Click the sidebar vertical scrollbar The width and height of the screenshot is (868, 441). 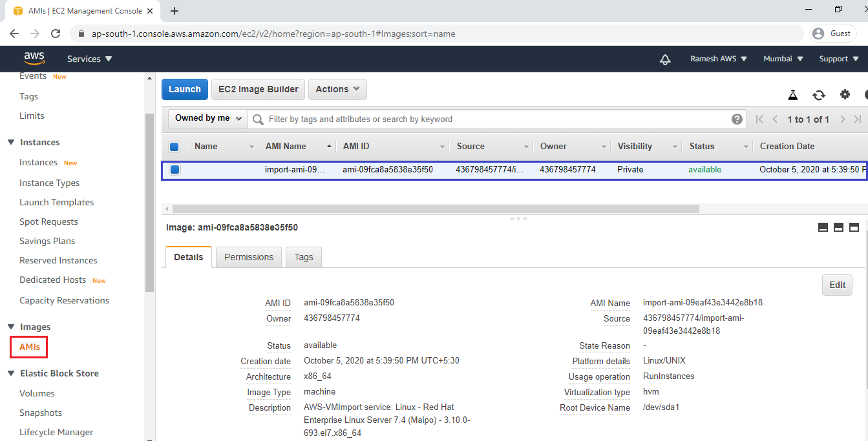[x=149, y=202]
